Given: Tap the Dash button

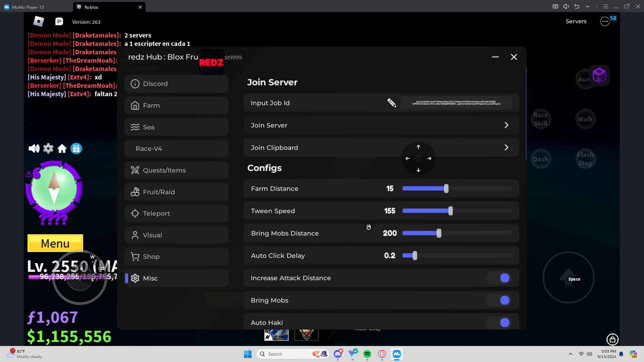Looking at the screenshot, I should [541, 159].
